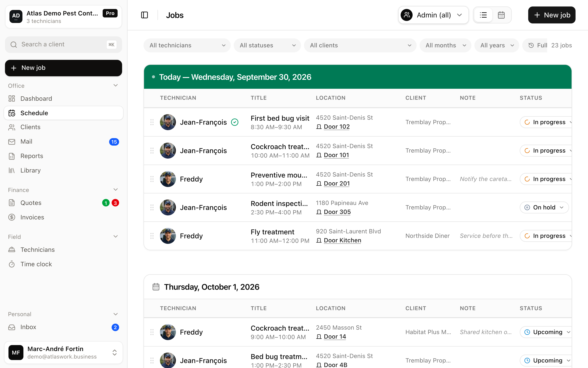588x368 pixels.
Task: Click the Mail badge showing 15
Action: coord(114,142)
